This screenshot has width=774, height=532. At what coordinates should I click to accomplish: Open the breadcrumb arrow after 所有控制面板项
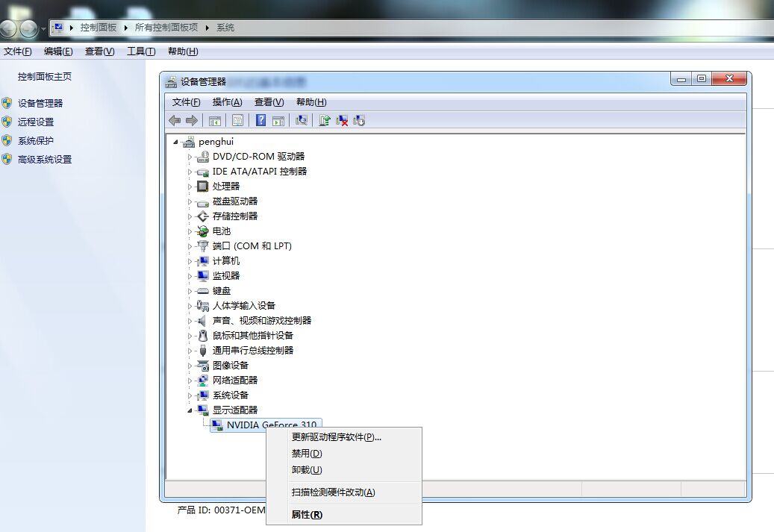coord(207,28)
